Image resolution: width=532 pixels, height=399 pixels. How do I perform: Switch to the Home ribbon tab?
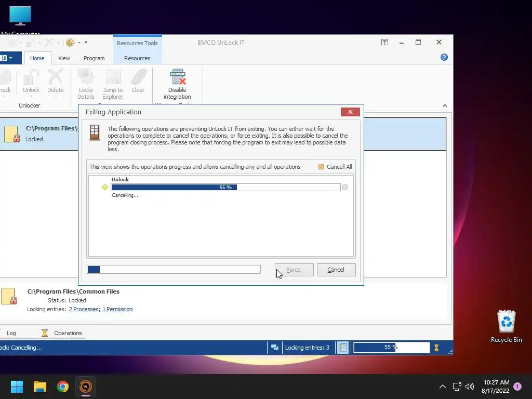[x=37, y=58]
